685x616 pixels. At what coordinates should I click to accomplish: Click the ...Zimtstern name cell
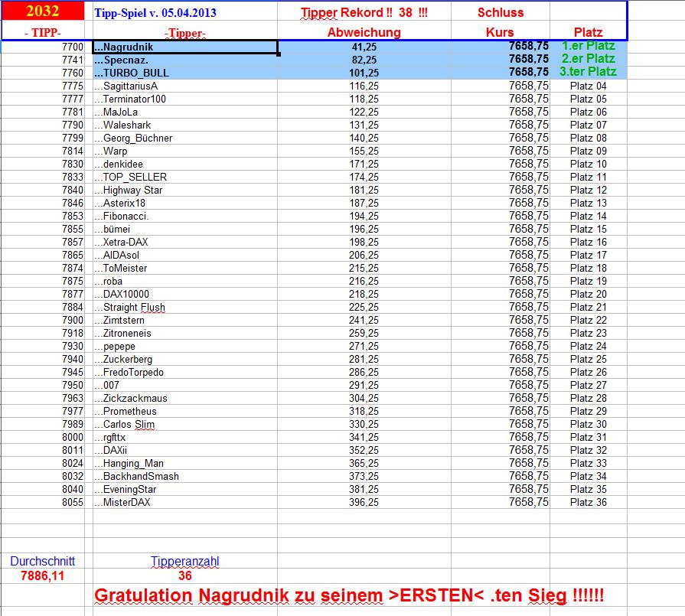pyautogui.click(x=185, y=320)
